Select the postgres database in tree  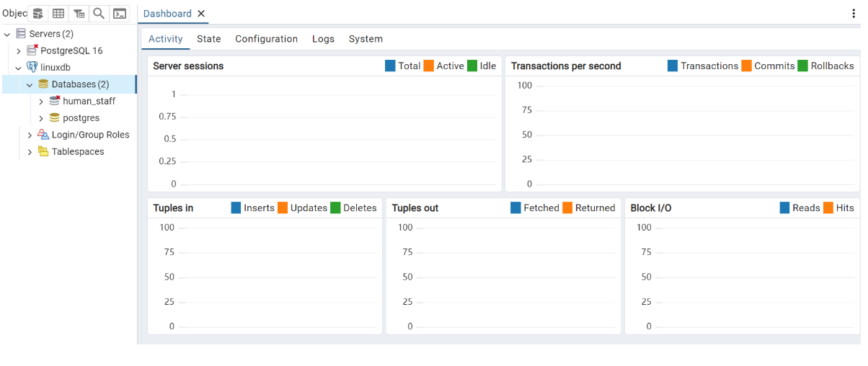(81, 118)
